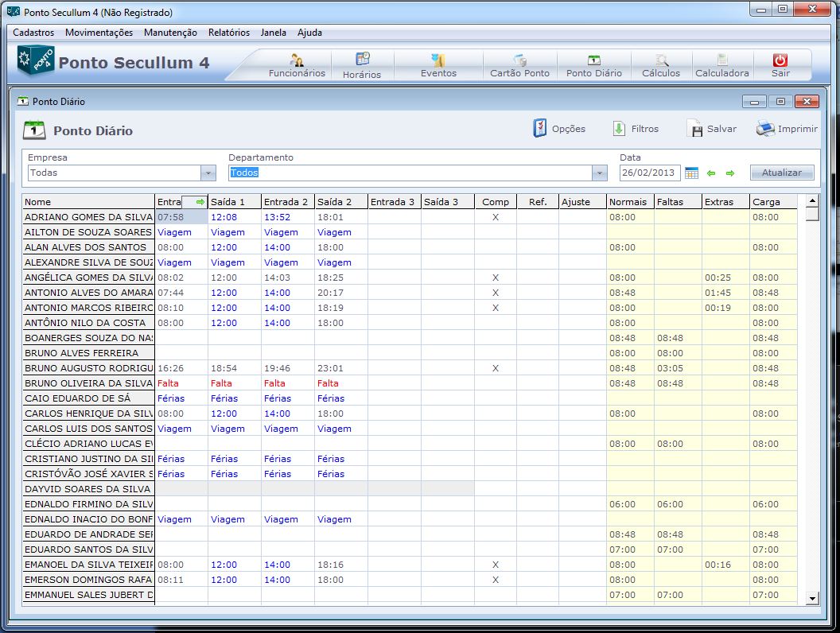The width and height of the screenshot is (840, 633).
Task: Click the application icon in title bar
Action: pos(14,11)
